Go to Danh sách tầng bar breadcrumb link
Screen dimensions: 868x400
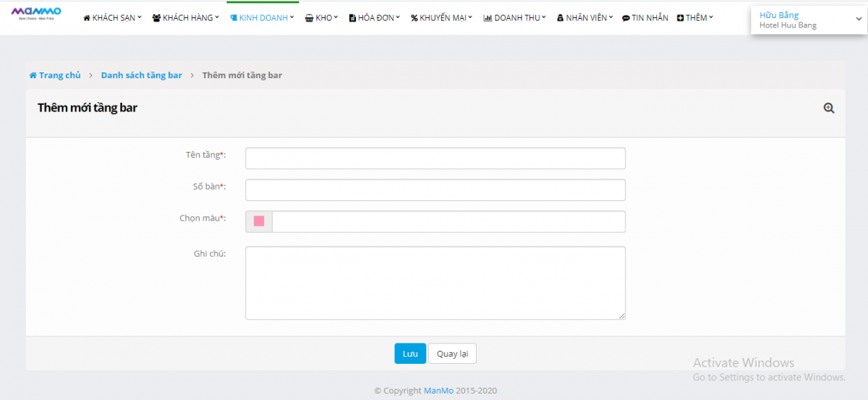pyautogui.click(x=142, y=75)
